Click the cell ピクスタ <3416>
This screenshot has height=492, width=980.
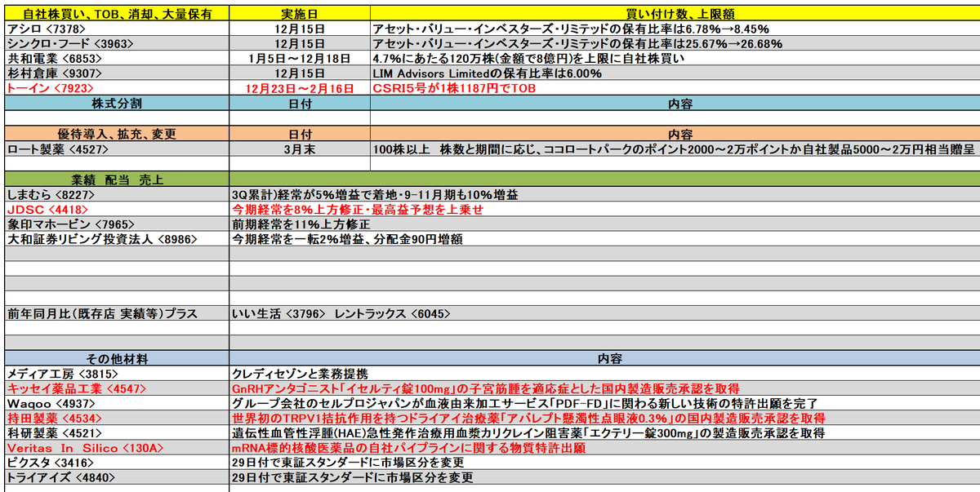[x=117, y=462]
